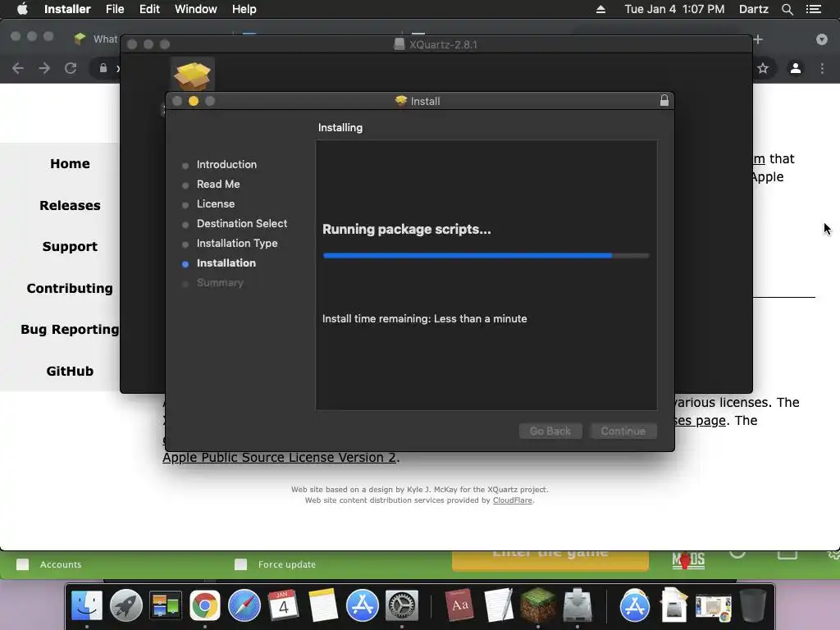Image resolution: width=840 pixels, height=630 pixels.
Task: Click site lock icon in Chrome address bar
Action: (x=103, y=68)
